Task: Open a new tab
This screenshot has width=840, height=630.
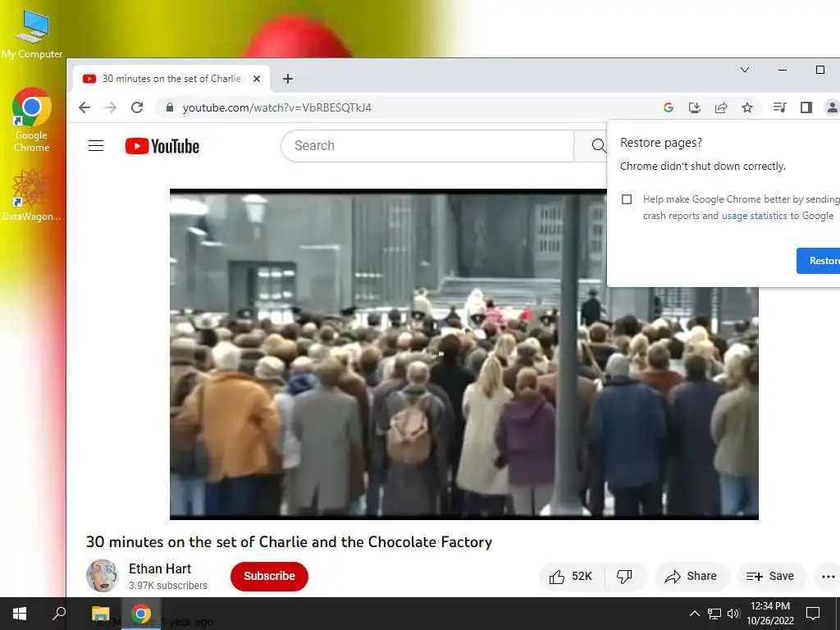Action: click(x=288, y=79)
